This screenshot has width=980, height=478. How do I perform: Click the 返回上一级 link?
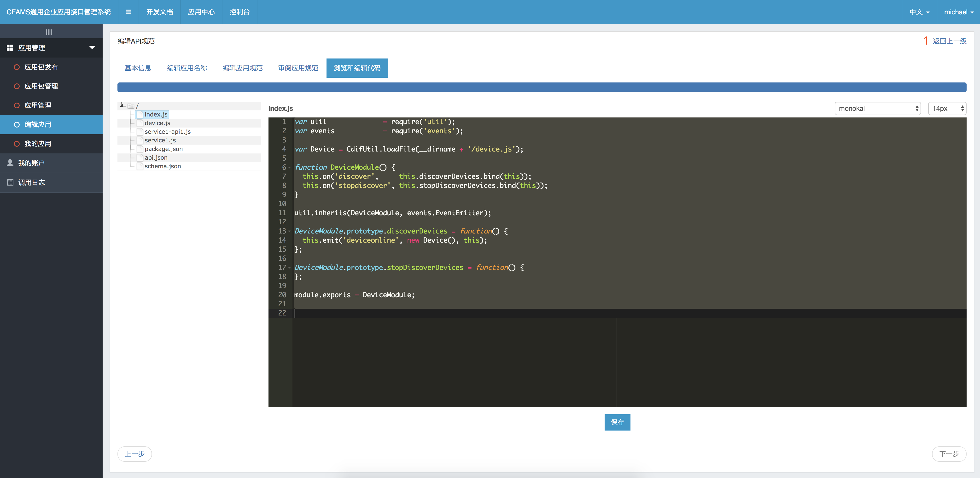949,41
